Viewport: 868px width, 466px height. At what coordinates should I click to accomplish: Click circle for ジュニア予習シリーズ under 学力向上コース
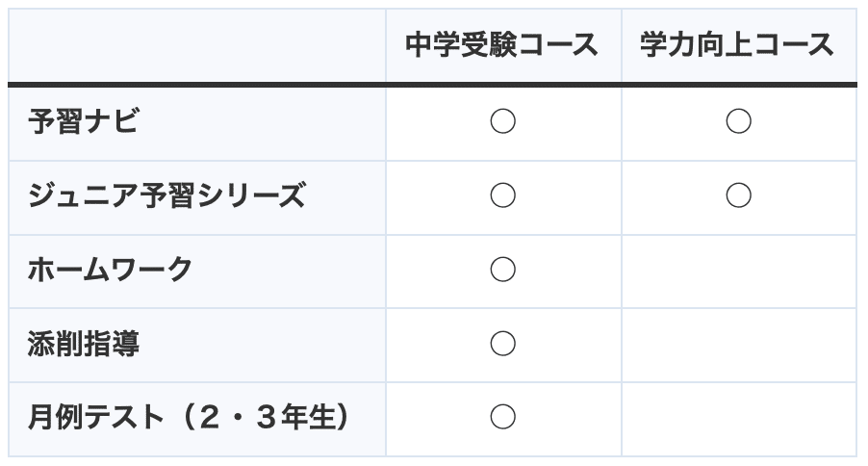pos(738,195)
